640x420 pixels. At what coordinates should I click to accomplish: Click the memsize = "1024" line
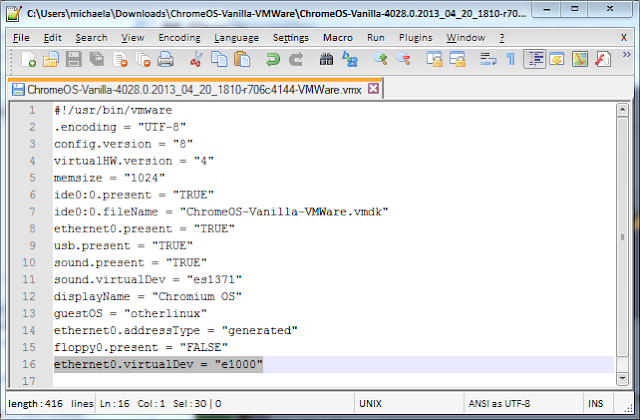[x=109, y=178]
